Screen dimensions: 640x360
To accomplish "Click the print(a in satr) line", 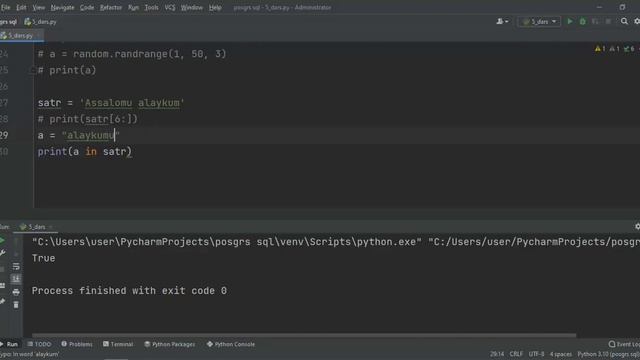I will pyautogui.click(x=84, y=151).
